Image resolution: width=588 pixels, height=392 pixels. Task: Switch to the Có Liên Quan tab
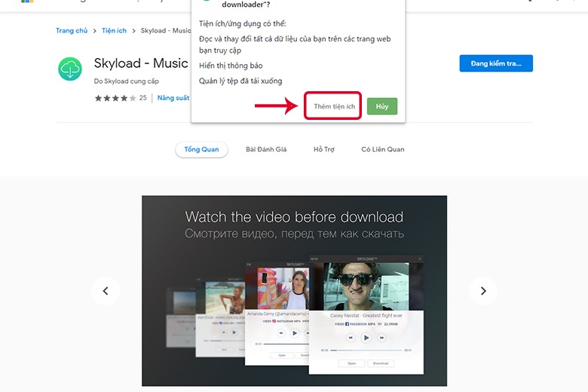(x=382, y=149)
